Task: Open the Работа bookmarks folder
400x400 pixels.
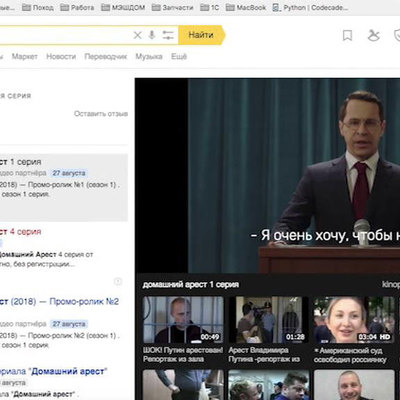Action: pyautogui.click(x=77, y=7)
